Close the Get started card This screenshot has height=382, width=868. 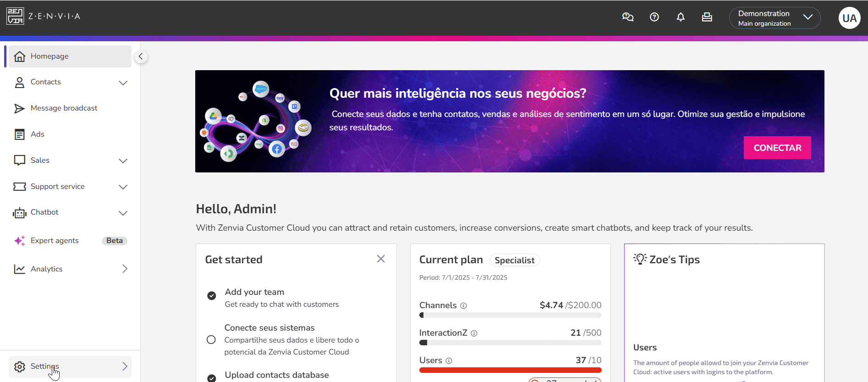381,259
